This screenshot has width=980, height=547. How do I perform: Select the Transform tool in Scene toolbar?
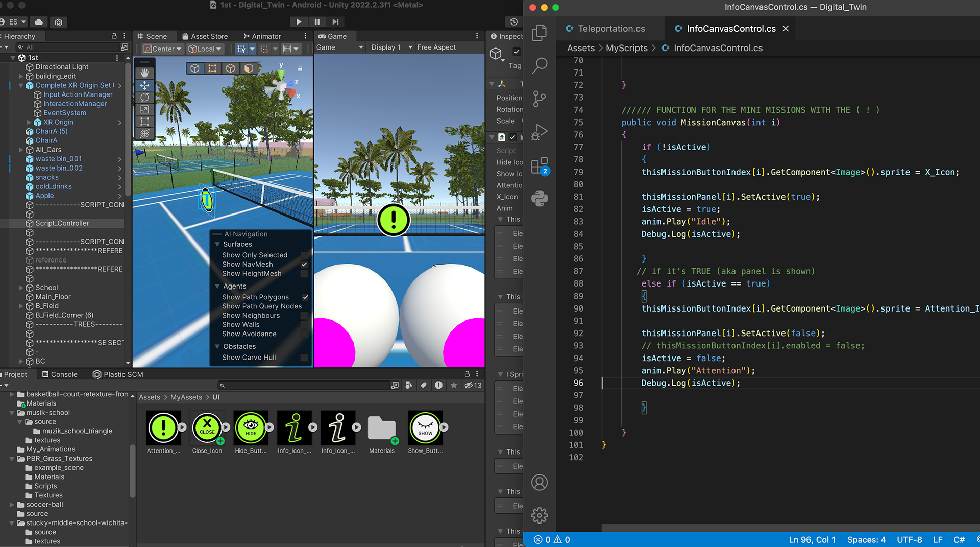[x=145, y=134]
